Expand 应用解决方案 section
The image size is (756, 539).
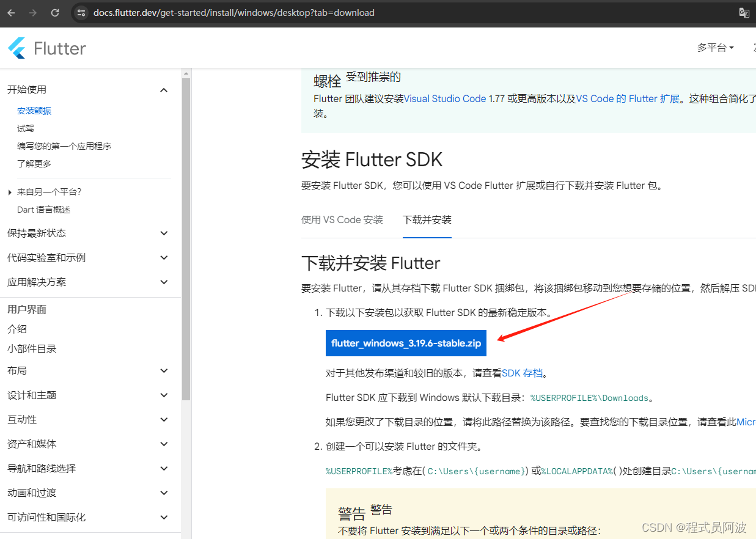[163, 282]
